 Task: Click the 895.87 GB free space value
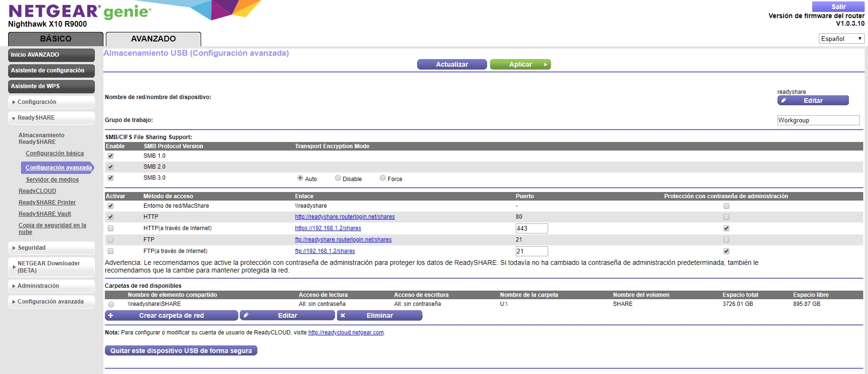pos(807,304)
